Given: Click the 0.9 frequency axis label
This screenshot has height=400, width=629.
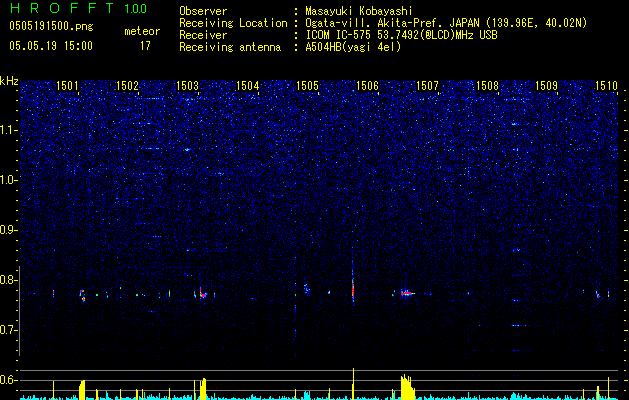Looking at the screenshot, I should click(x=9, y=230).
